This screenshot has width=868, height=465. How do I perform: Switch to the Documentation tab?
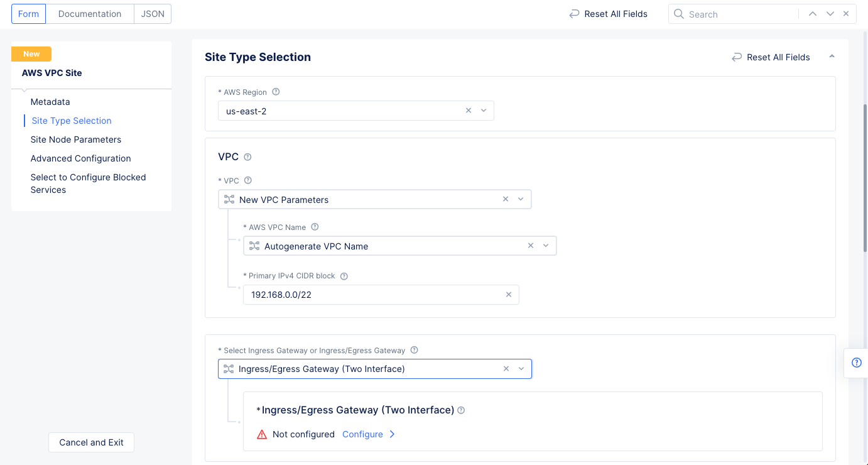89,13
